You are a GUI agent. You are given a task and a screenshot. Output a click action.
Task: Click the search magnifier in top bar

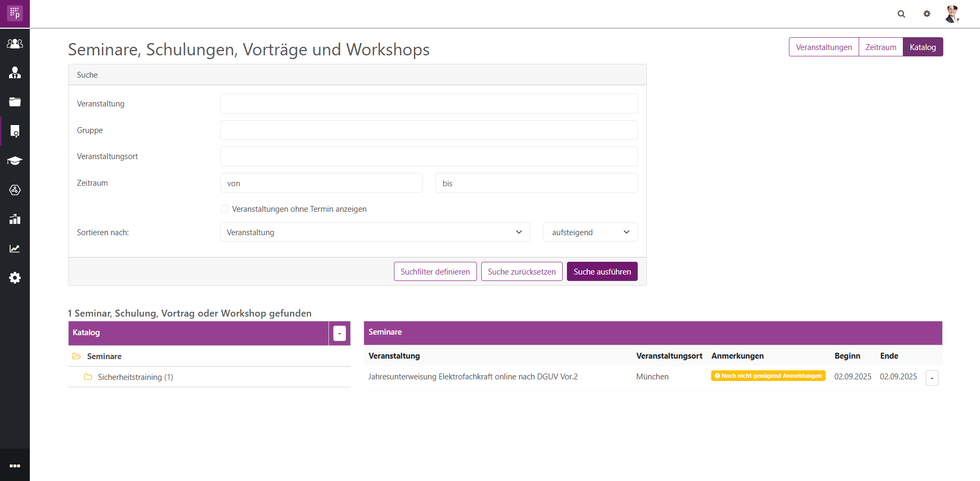click(x=901, y=14)
